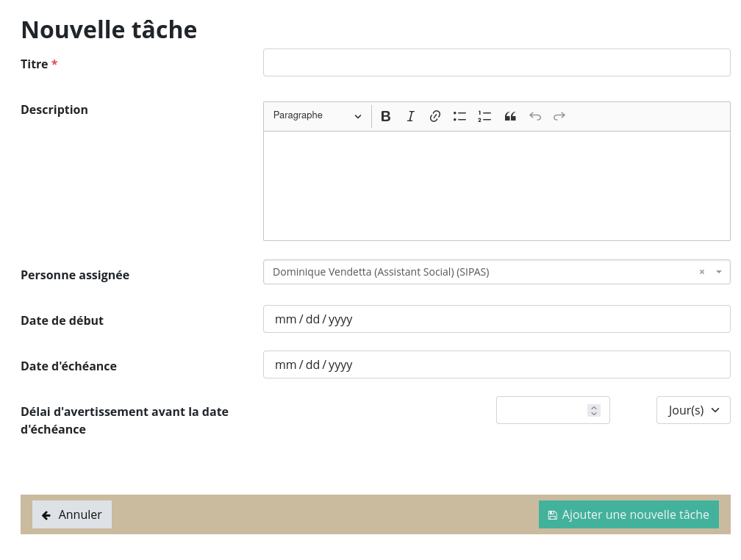
Task: Click into the Description text area
Action: pyautogui.click(x=496, y=185)
